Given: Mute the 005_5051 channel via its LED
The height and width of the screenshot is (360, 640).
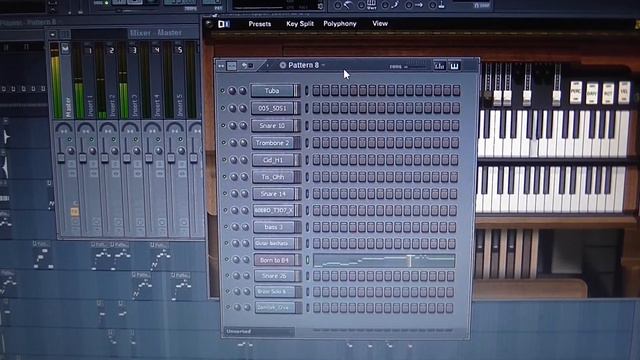Looking at the screenshot, I should click(x=223, y=108).
